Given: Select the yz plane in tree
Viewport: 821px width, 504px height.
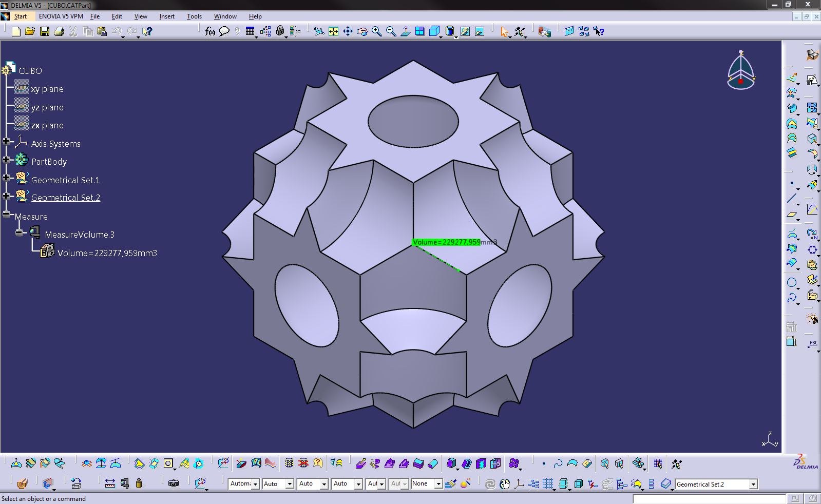Looking at the screenshot, I should tap(47, 107).
